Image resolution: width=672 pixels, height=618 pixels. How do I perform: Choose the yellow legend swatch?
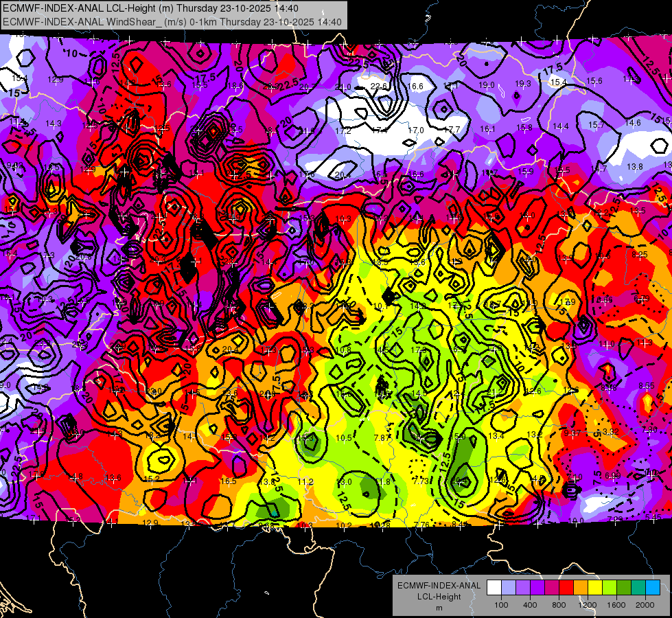(595, 588)
